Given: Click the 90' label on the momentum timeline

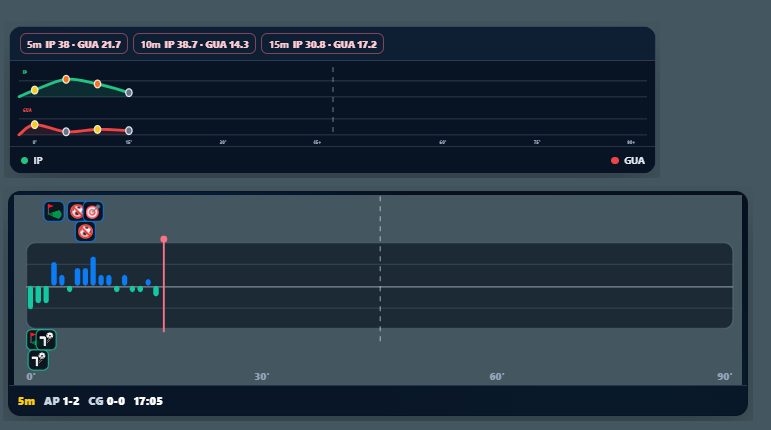Looking at the screenshot, I should point(724,376).
